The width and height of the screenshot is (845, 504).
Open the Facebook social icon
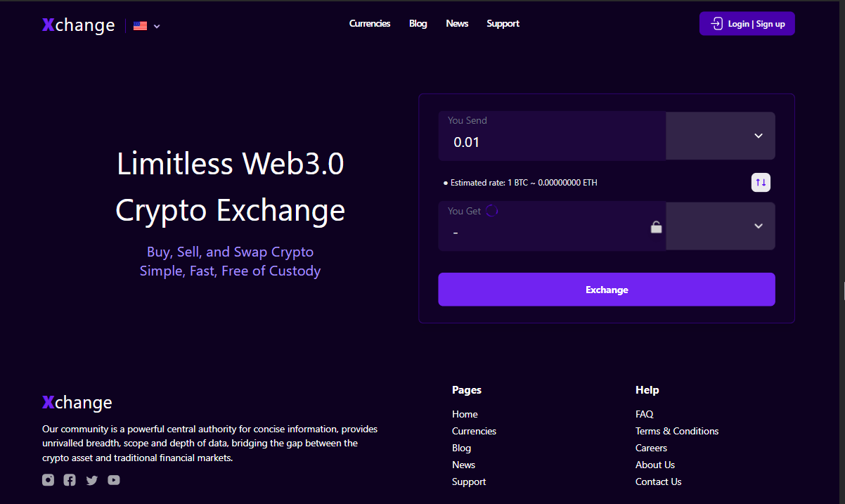click(x=70, y=480)
